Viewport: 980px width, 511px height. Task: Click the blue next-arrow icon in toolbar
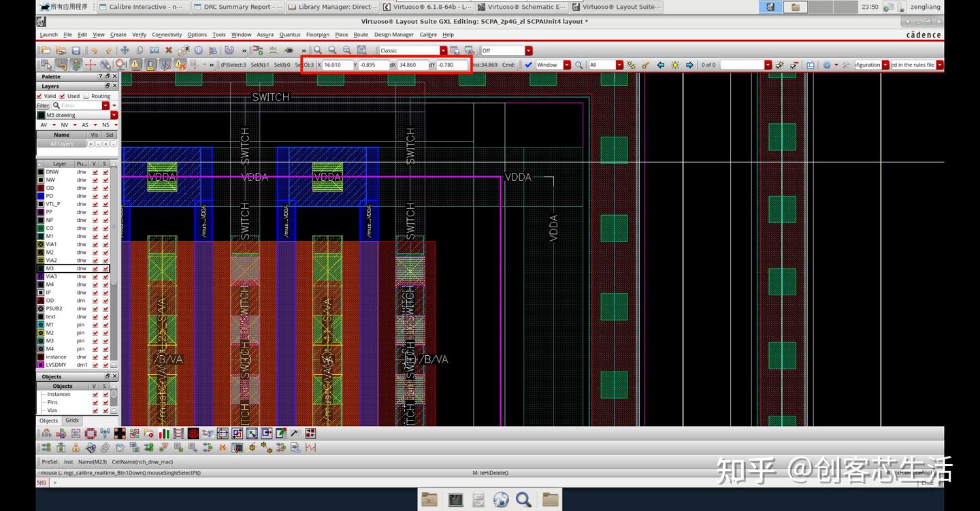689,65
